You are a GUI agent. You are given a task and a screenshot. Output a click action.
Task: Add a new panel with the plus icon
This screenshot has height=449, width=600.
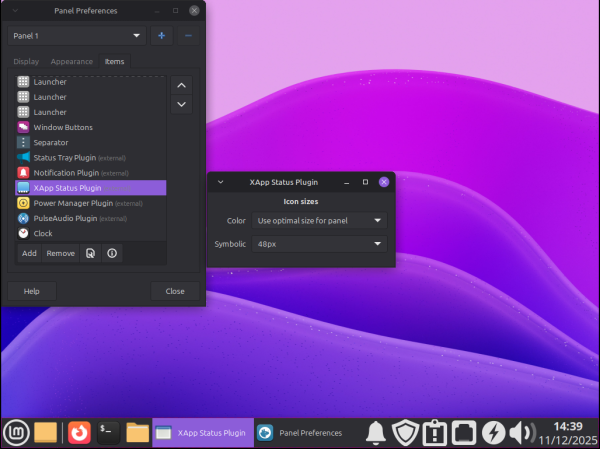click(x=161, y=36)
